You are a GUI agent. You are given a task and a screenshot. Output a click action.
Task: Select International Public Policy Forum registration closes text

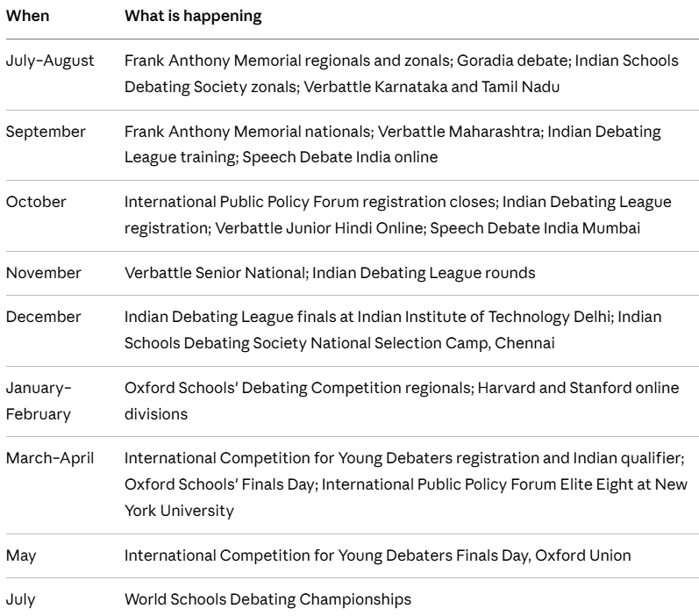(310, 202)
